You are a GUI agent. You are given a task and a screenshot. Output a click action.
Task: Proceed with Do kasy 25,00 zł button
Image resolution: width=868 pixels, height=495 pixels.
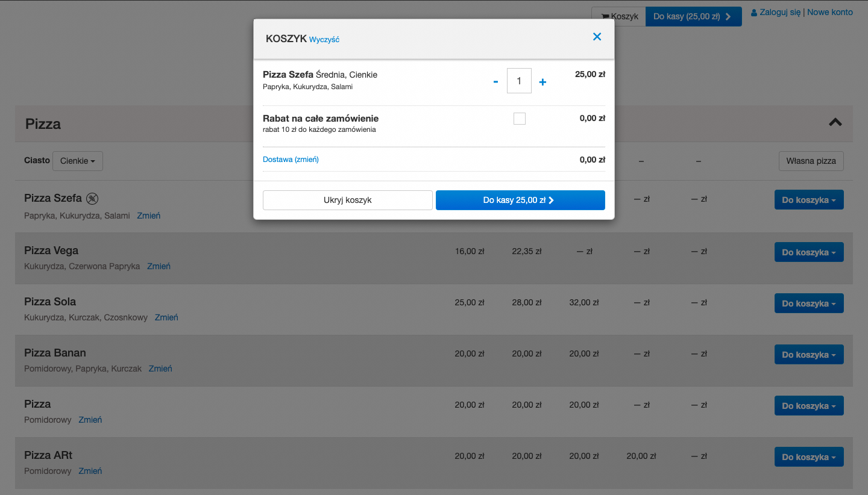coord(520,201)
